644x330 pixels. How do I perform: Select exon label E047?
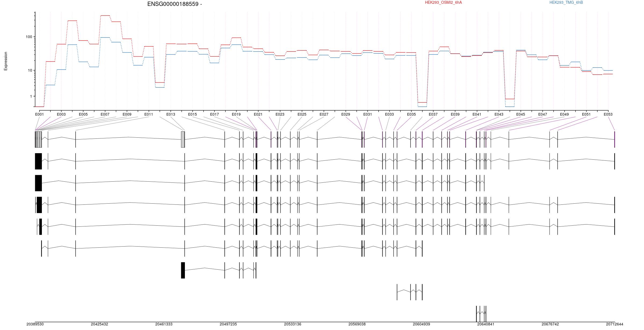(x=543, y=114)
